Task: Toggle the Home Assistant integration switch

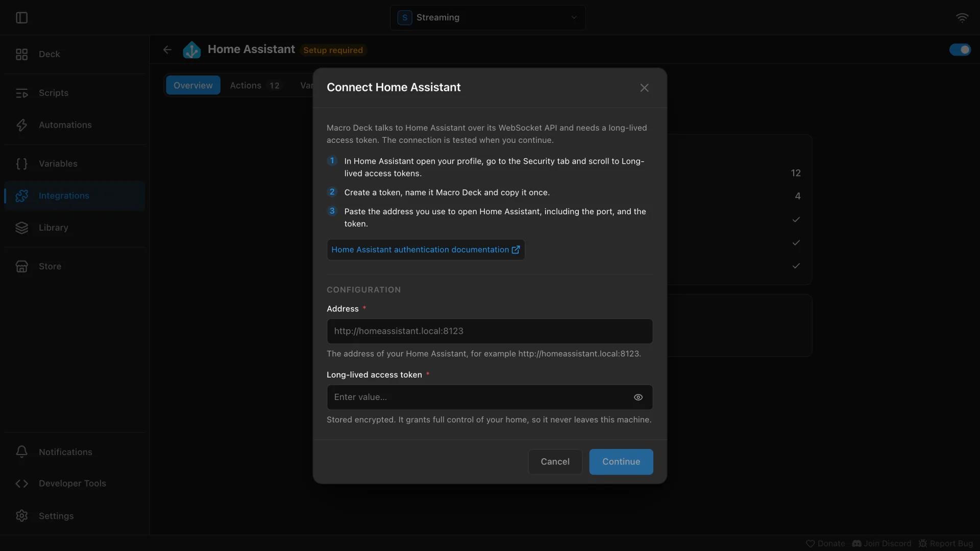Action: pos(960,49)
